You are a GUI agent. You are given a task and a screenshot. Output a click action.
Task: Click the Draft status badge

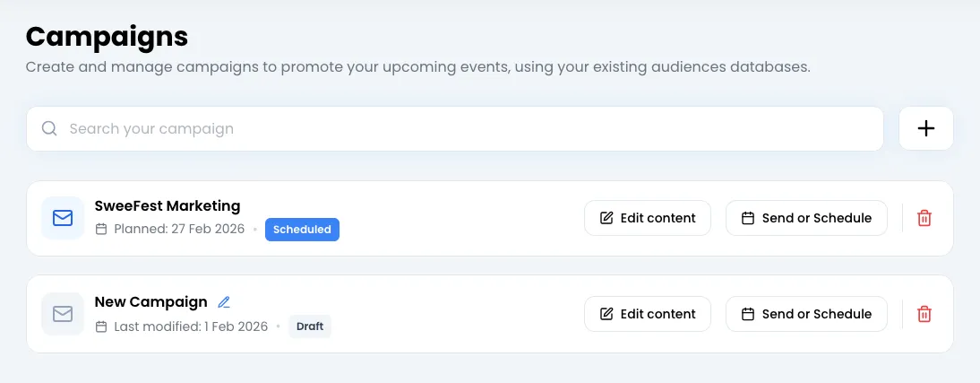[310, 326]
